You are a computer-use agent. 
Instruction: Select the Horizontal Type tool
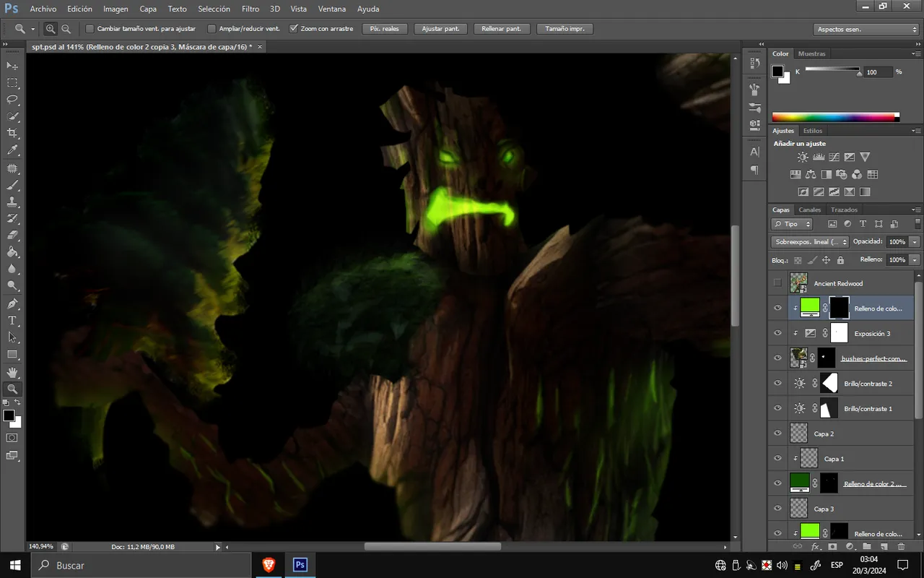(x=12, y=320)
